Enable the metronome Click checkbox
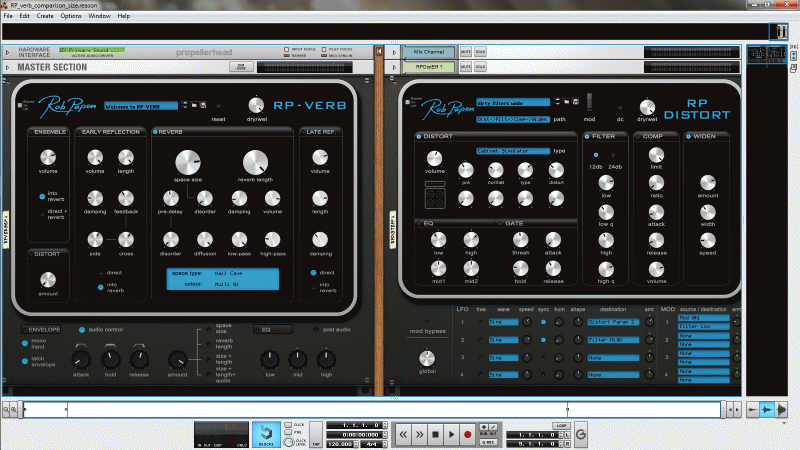 (x=288, y=424)
